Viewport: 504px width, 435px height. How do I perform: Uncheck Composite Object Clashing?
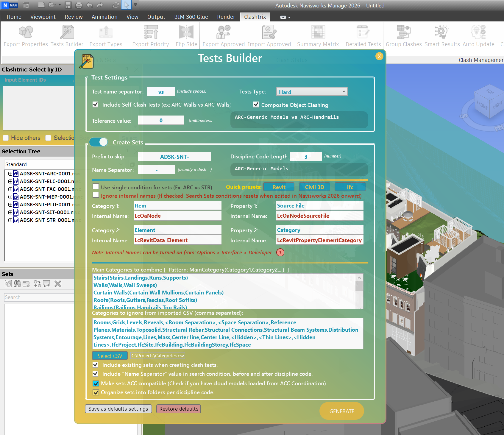(x=256, y=105)
